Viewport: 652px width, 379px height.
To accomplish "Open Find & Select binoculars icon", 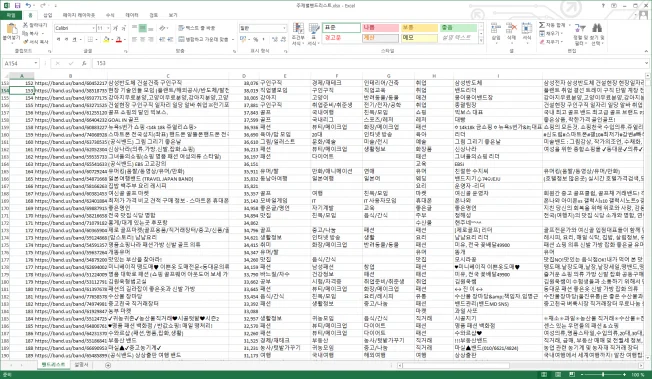I will click(x=597, y=28).
